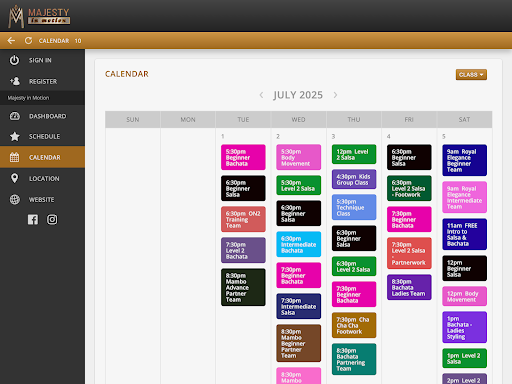Screen dimensions: 512x384
Task: Open Instagram page icon
Action: 52,219
